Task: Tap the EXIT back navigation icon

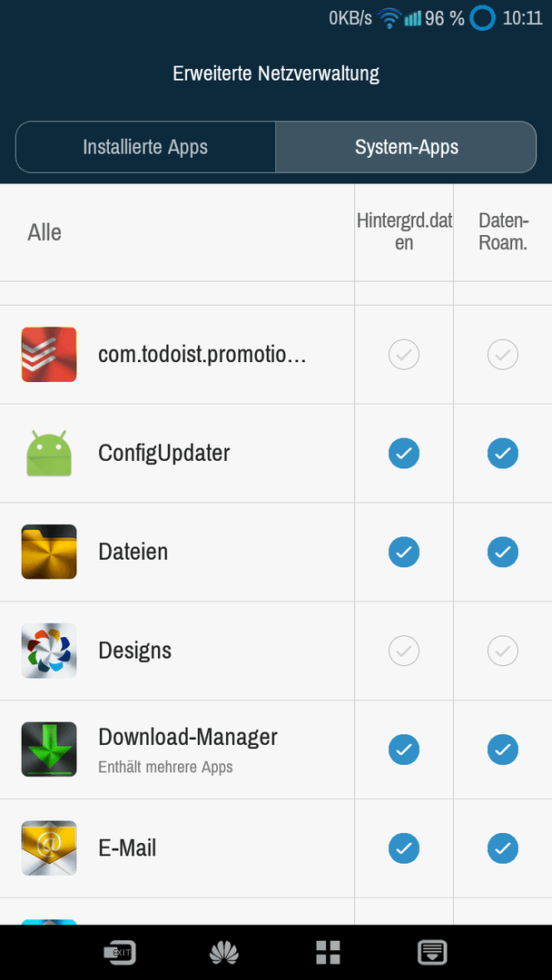Action: click(x=120, y=953)
